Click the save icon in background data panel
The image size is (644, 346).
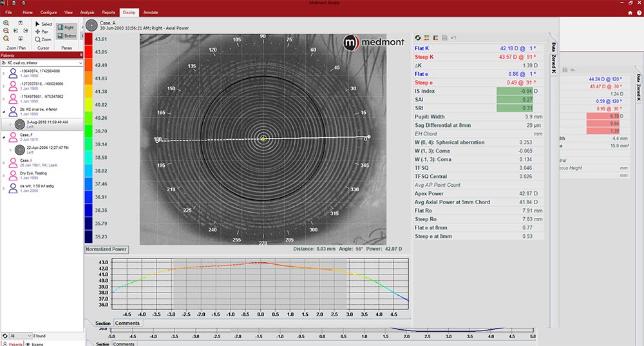click(x=565, y=70)
